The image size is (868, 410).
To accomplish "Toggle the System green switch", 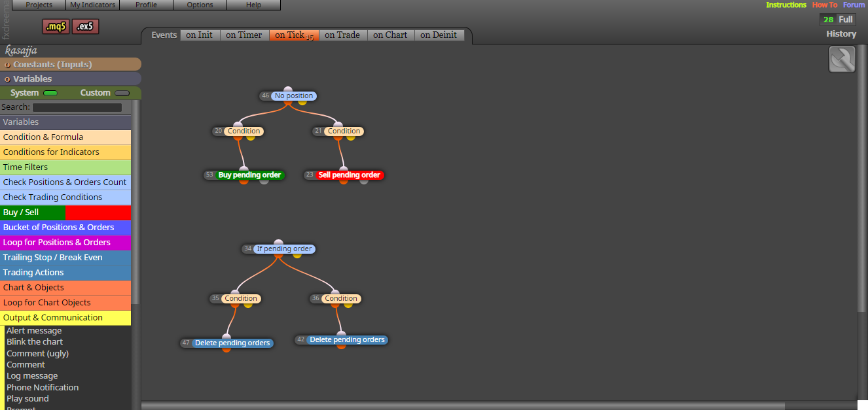I will (x=50, y=93).
